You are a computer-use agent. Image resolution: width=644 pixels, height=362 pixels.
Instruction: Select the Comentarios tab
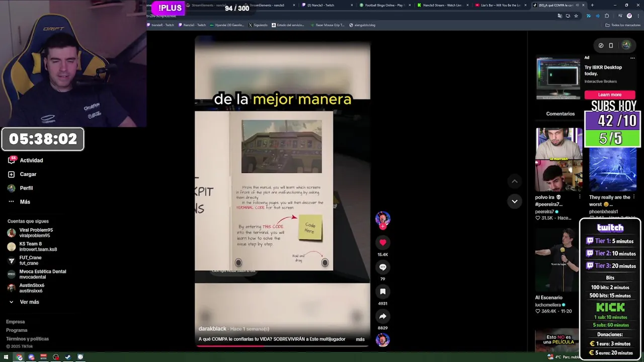click(x=560, y=114)
